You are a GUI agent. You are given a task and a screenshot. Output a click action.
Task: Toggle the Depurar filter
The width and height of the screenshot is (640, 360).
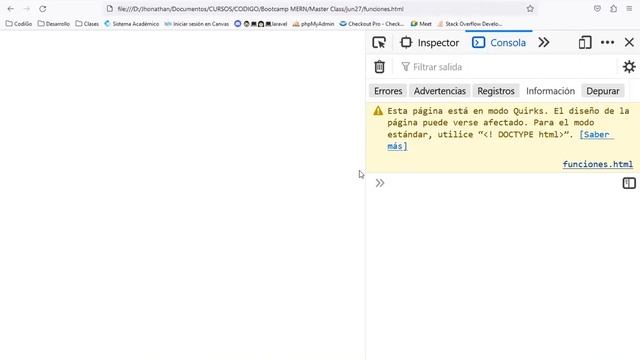click(603, 91)
